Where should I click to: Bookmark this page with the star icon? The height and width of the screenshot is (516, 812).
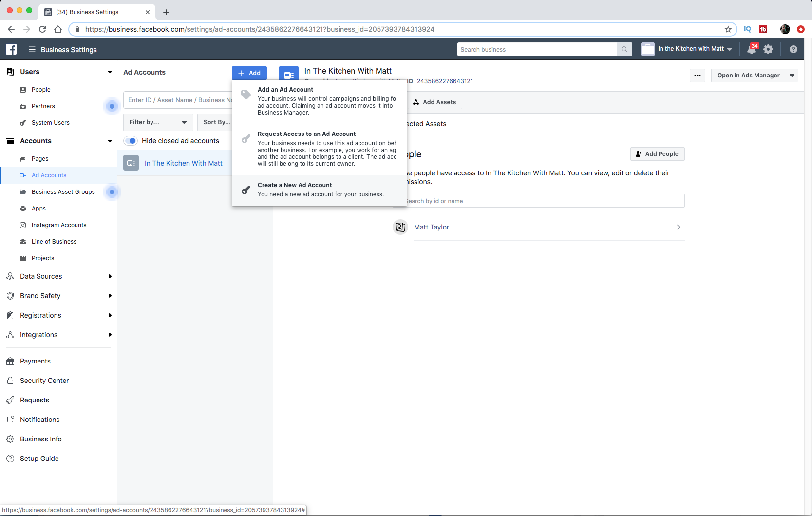728,29
